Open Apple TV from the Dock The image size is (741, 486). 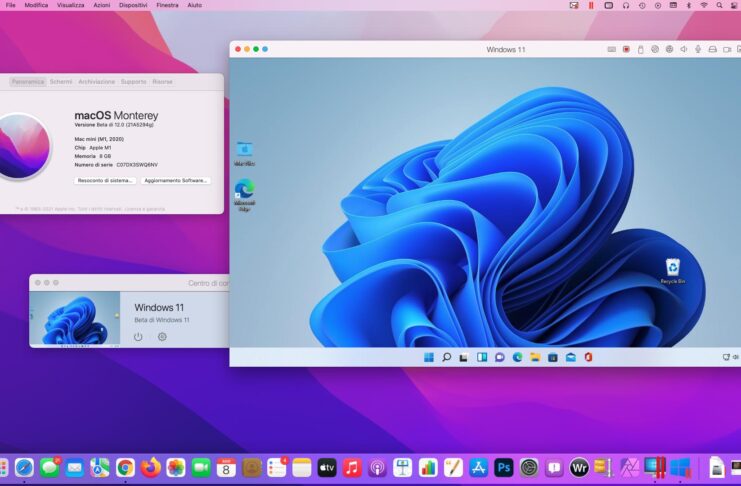(x=327, y=468)
